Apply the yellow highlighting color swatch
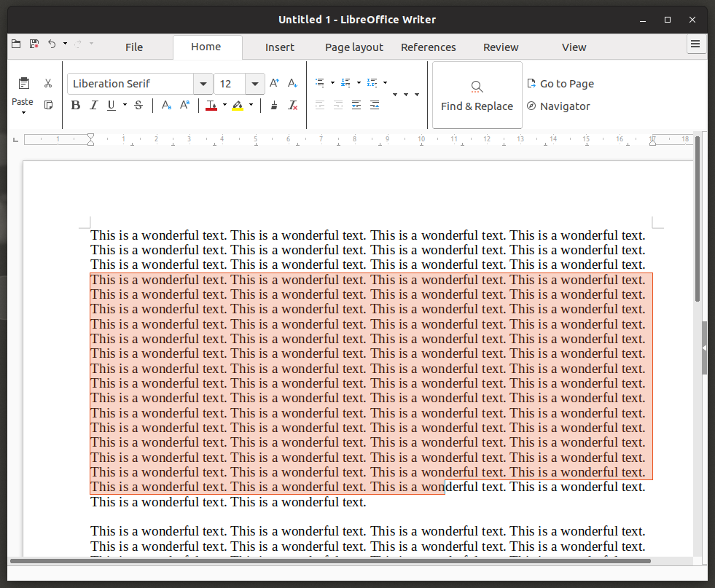This screenshot has height=588, width=715. (x=238, y=106)
